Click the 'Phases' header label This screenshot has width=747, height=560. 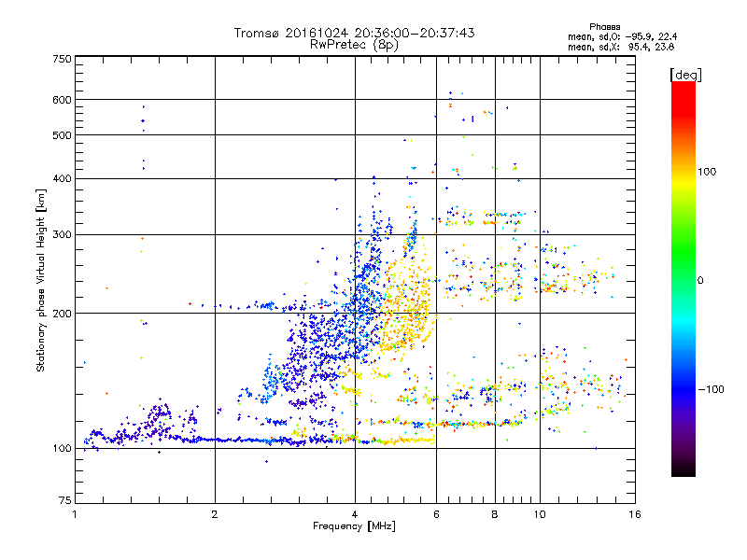coord(604,27)
